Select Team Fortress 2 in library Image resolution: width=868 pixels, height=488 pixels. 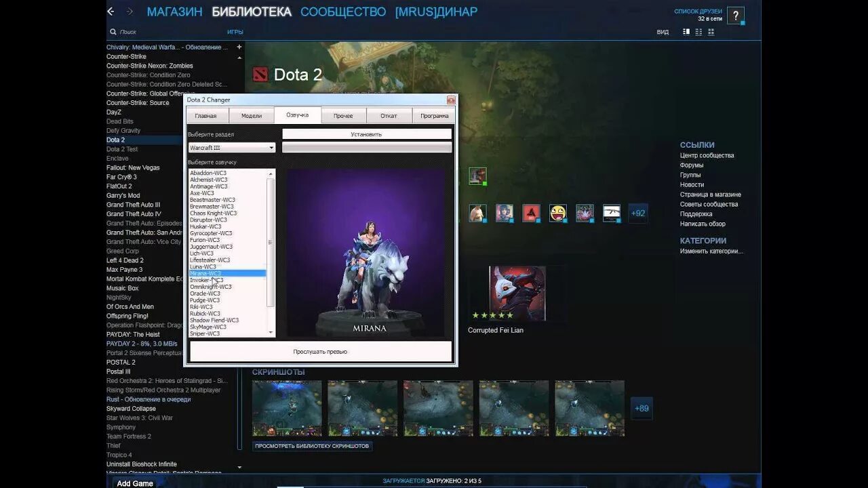(x=129, y=436)
